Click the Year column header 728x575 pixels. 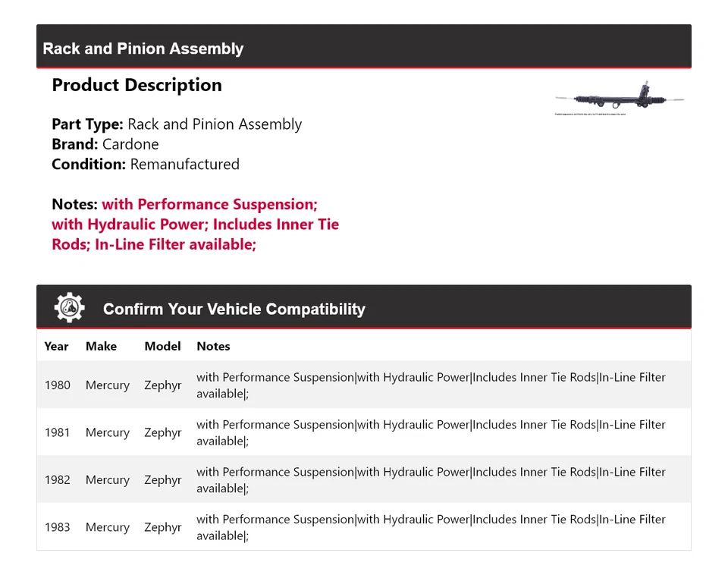(56, 346)
